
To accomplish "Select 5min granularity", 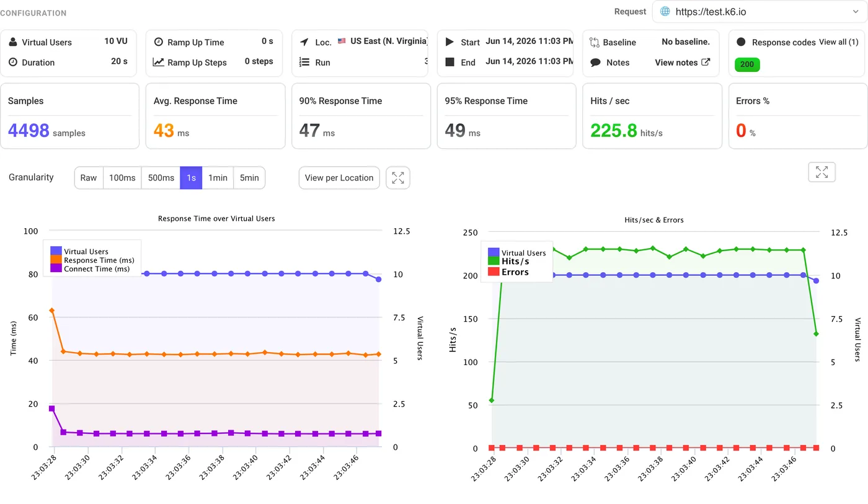I will point(249,178).
